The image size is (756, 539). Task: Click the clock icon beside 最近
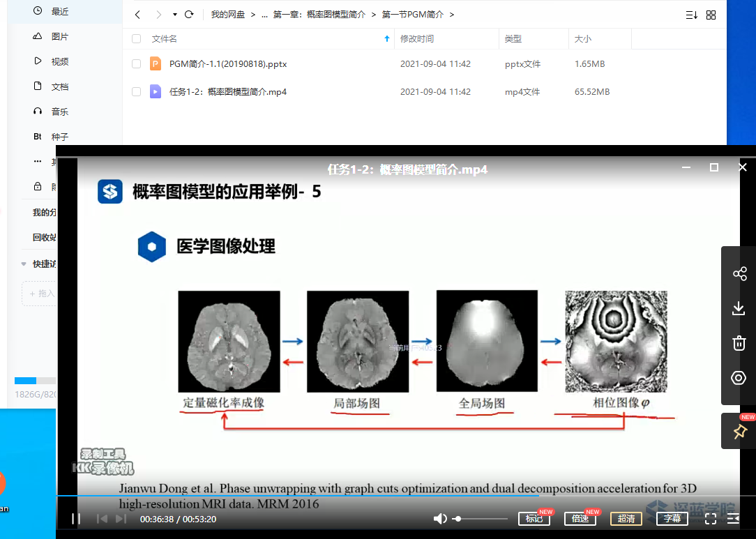click(38, 10)
